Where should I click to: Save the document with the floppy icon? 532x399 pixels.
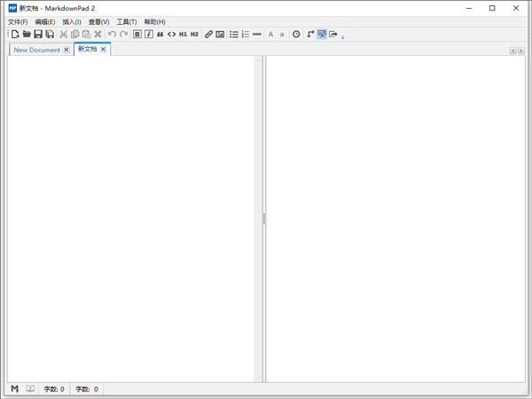(x=38, y=35)
